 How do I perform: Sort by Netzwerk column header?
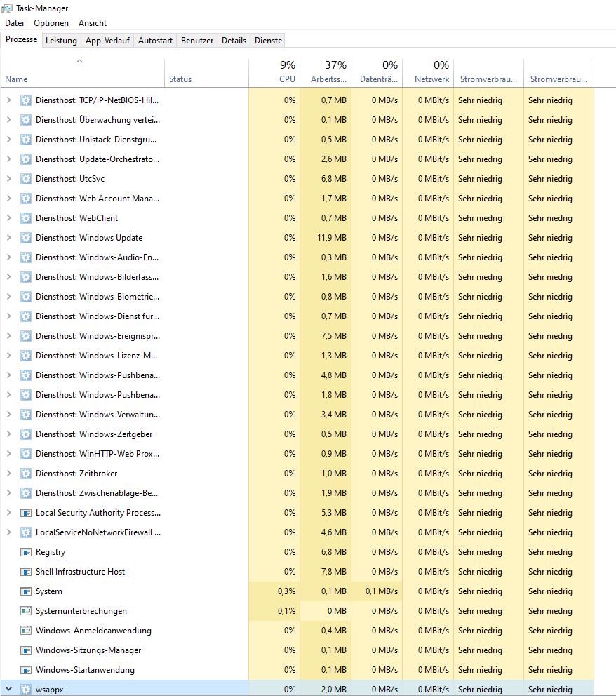click(428, 73)
